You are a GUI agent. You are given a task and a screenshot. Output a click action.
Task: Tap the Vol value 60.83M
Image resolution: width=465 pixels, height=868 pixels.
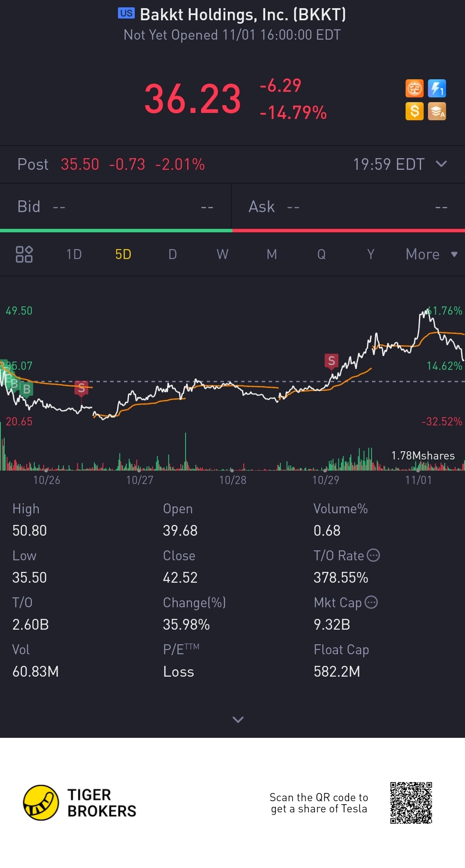pyautogui.click(x=36, y=671)
